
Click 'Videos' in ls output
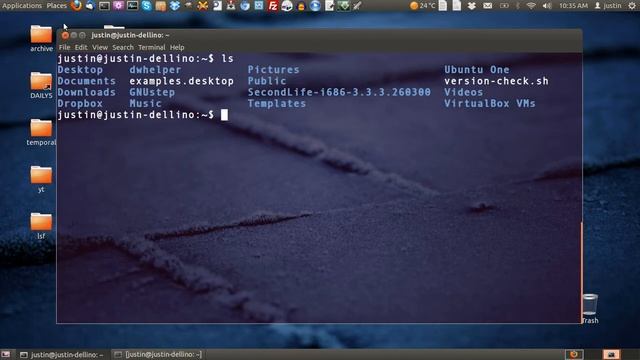[464, 92]
